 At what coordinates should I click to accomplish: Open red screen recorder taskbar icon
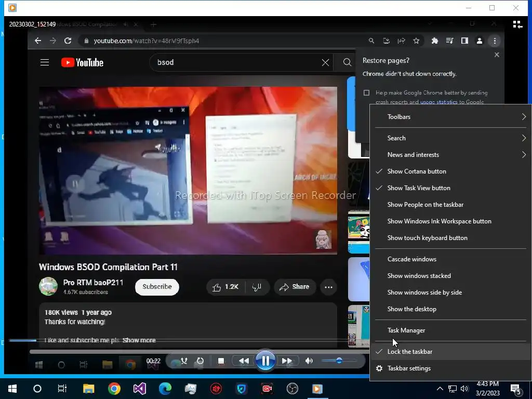click(267, 389)
